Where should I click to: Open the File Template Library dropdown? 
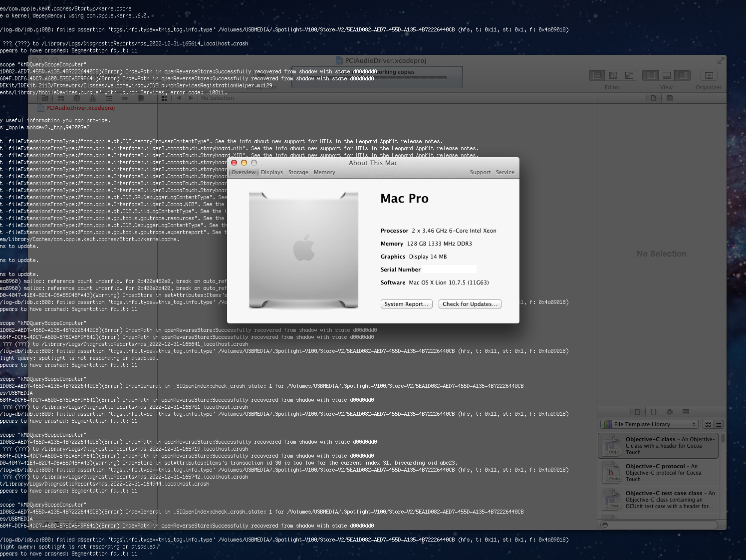point(649,424)
